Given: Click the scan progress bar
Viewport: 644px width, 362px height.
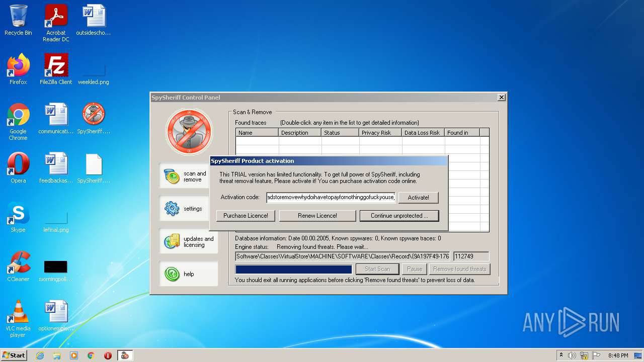Looking at the screenshot, I should tap(294, 269).
